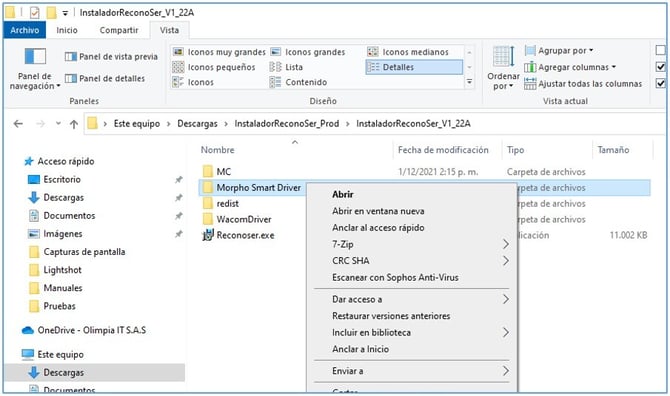Choose Restaurar versiones anteriores
Viewport: 670px width, 396px height.
click(412, 316)
